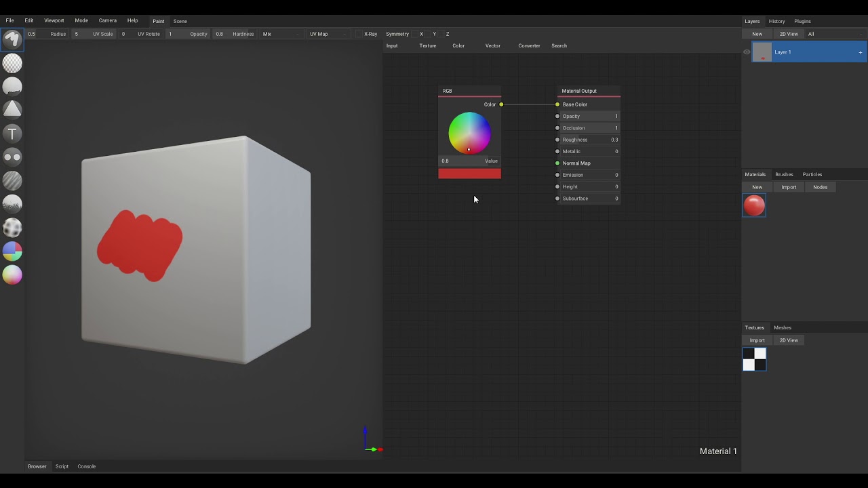868x488 pixels.
Task: Select the Decal triangle tool
Action: coord(12,110)
